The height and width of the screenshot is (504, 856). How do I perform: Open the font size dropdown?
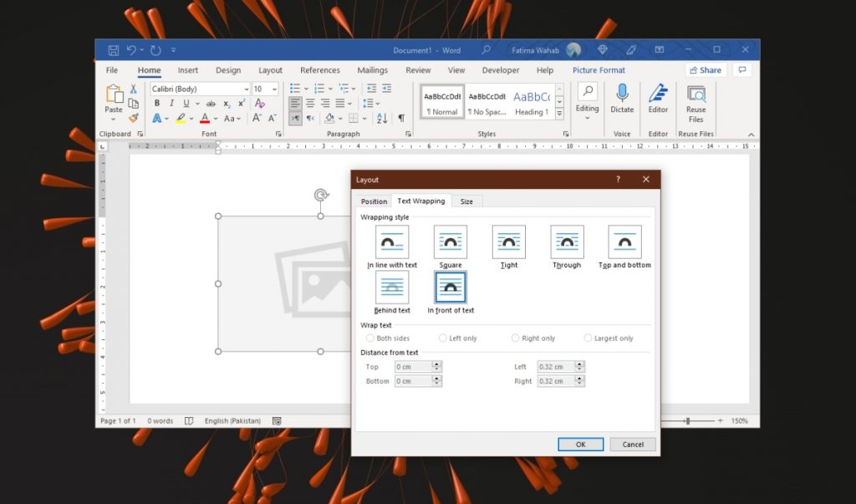click(x=276, y=88)
